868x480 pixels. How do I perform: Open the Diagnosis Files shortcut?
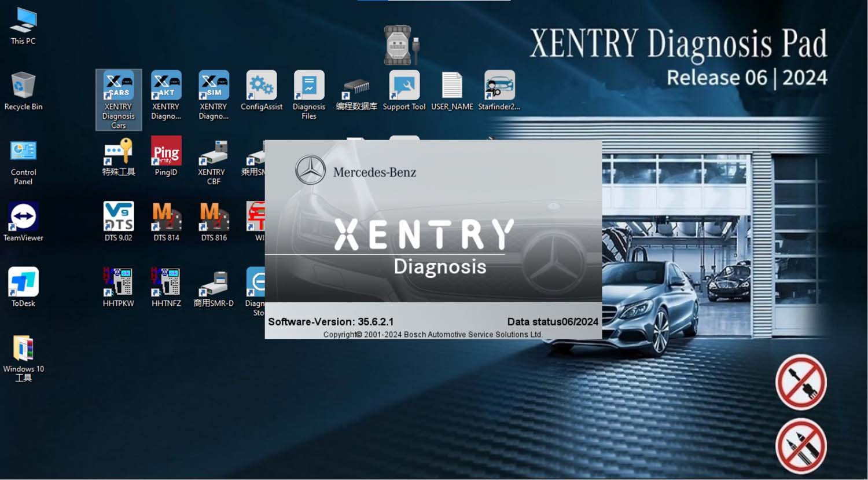(309, 87)
